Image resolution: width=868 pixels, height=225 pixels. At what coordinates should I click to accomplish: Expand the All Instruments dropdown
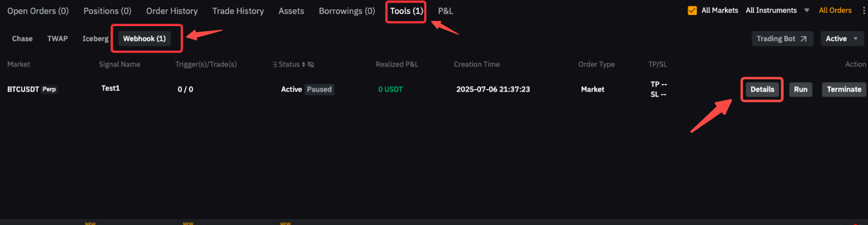[807, 10]
